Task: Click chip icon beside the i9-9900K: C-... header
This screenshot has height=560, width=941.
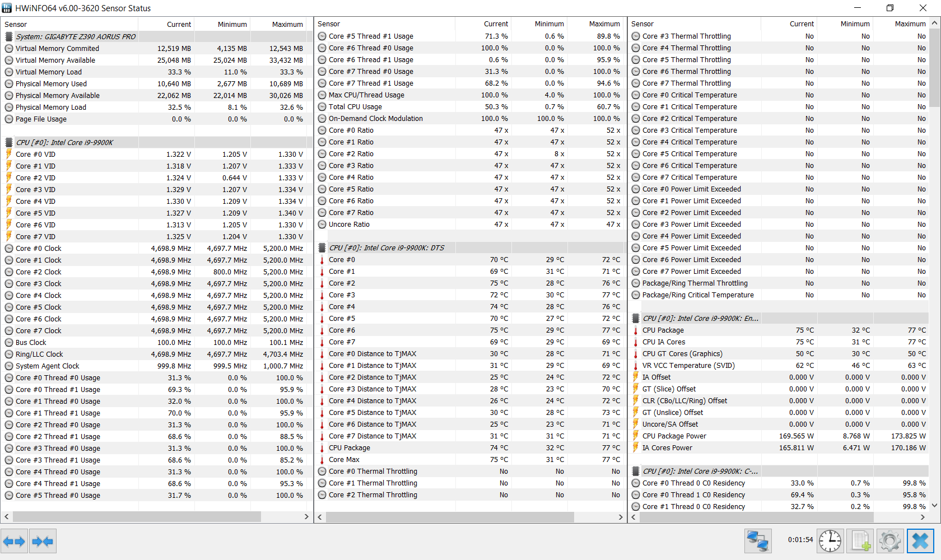Action: pos(636,471)
